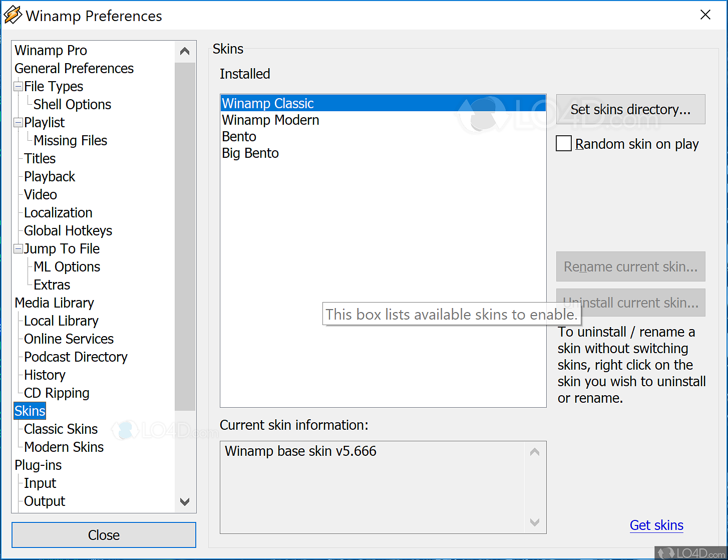The width and height of the screenshot is (728, 560).
Task: Select the Skins tree item
Action: coord(30,411)
